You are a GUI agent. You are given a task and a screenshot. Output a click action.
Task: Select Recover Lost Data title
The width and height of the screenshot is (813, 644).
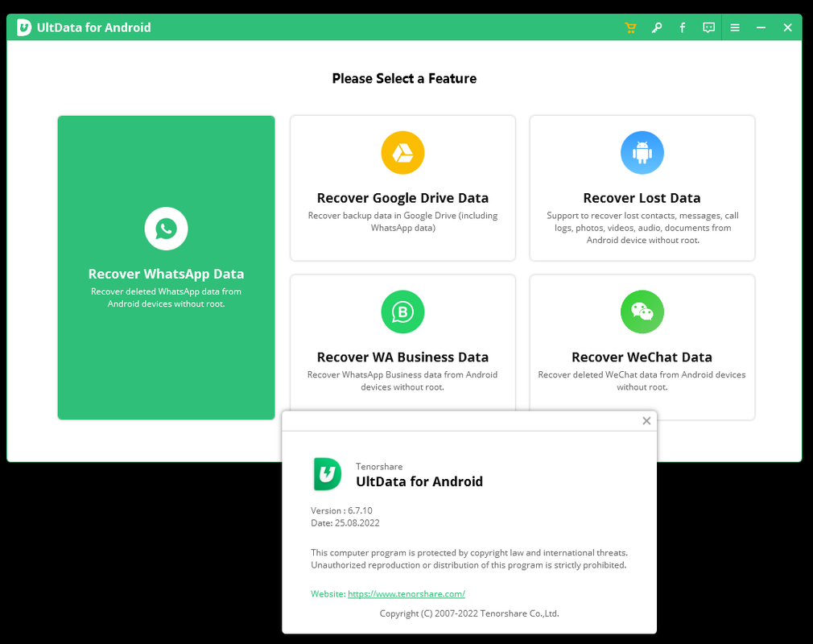tap(642, 198)
